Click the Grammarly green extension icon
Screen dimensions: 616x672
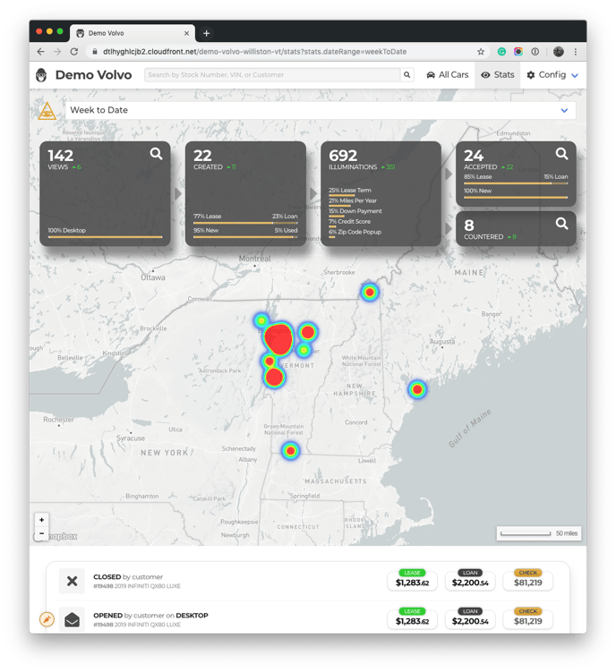point(501,52)
